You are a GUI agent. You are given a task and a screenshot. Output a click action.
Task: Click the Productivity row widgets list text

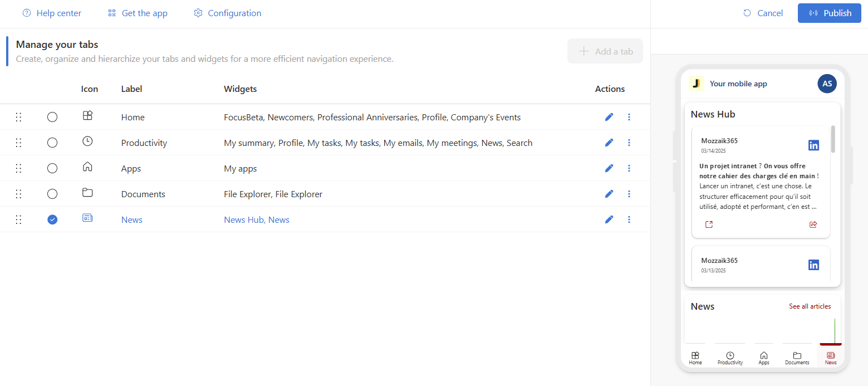pos(378,143)
